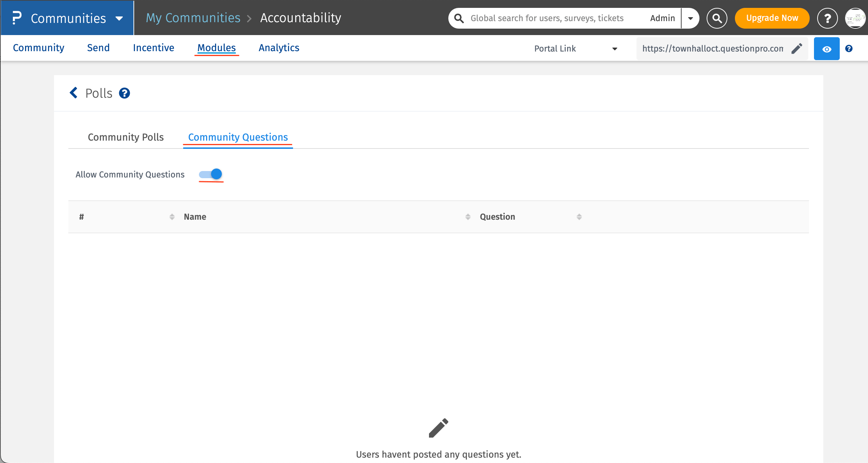This screenshot has height=463, width=868.
Task: Click the round search button icon
Action: coord(717,18)
